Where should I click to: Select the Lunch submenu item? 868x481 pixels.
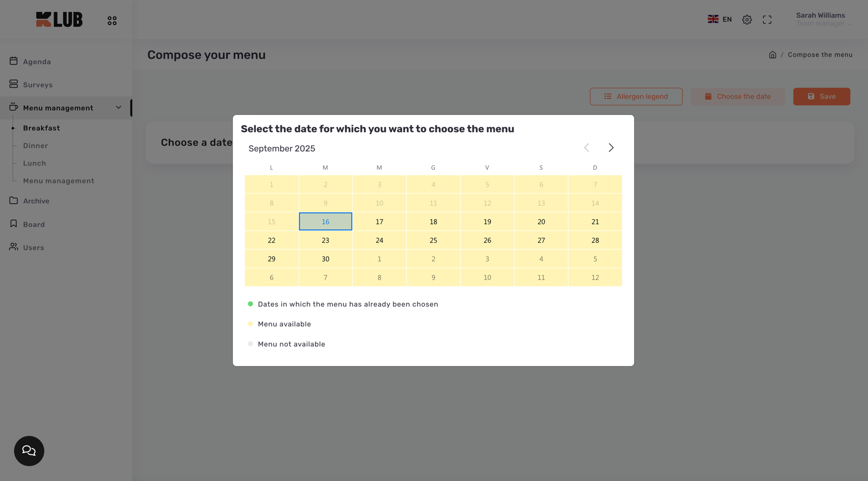[34, 163]
